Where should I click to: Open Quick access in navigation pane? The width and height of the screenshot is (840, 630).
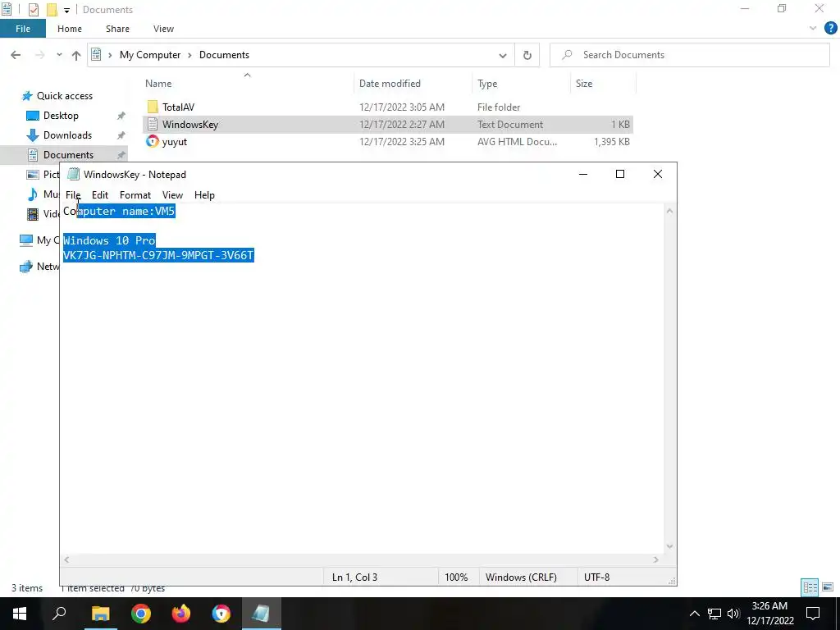tap(64, 96)
